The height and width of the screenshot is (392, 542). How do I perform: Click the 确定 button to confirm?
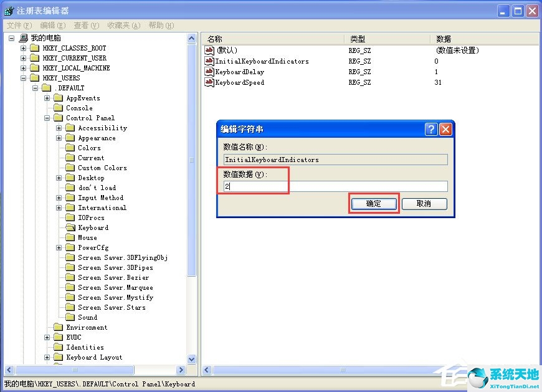(374, 204)
